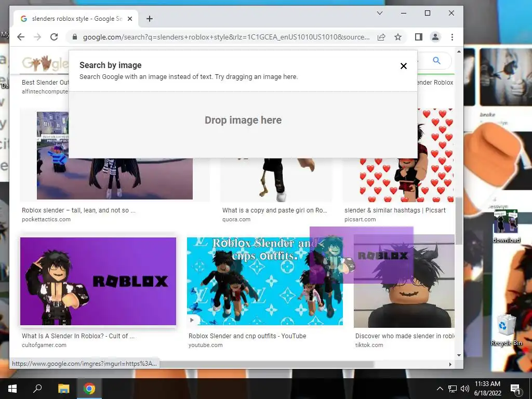532x399 pixels.
Task: Click the tiktok.com source text
Action: (369, 345)
